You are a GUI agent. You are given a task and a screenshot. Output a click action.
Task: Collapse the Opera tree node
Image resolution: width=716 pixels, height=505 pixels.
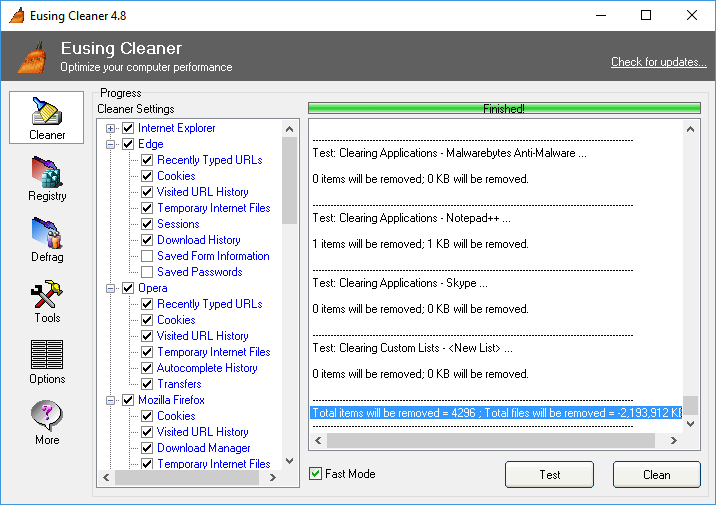point(111,289)
